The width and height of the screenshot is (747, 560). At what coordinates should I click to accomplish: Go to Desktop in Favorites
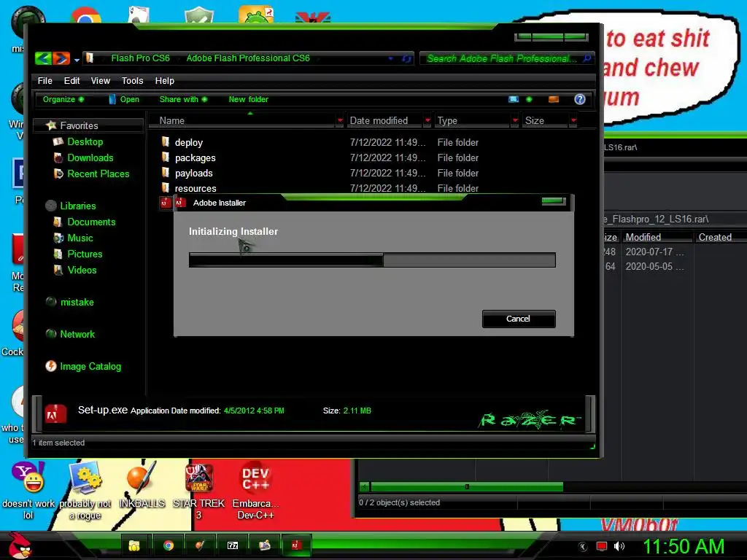point(85,141)
